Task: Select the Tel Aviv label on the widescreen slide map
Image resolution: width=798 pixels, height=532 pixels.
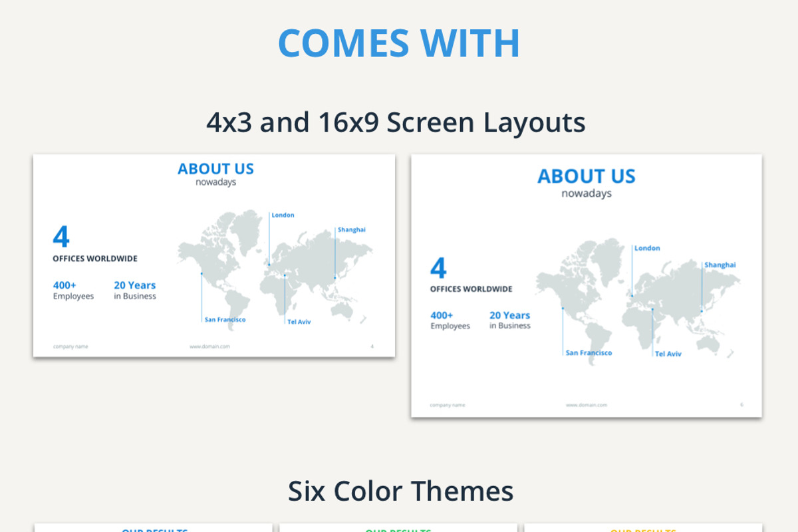Action: (x=299, y=322)
